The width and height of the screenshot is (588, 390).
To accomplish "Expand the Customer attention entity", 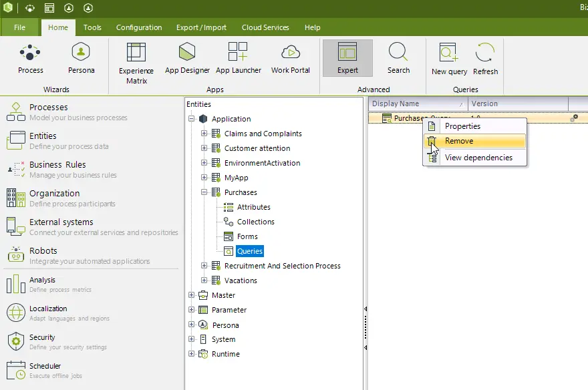I will coord(204,148).
